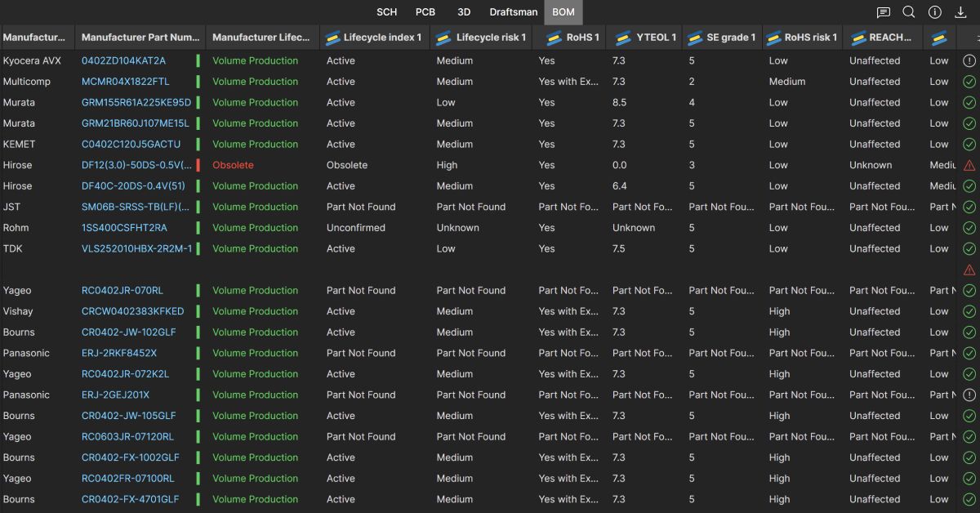Screen dimensions: 980x513
Task: Click supply chain icon in Lifecycle risk 1 header
Action: (x=443, y=37)
